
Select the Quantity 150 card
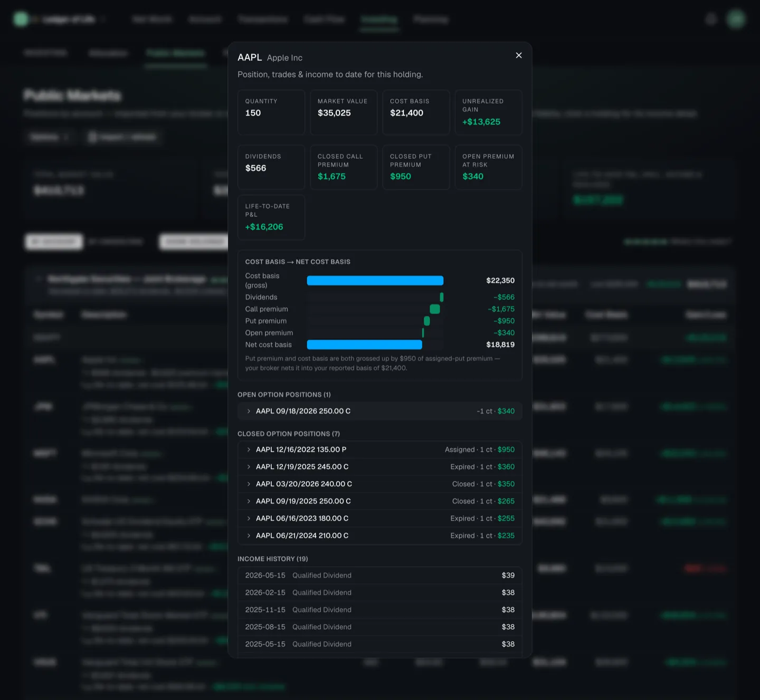click(271, 112)
